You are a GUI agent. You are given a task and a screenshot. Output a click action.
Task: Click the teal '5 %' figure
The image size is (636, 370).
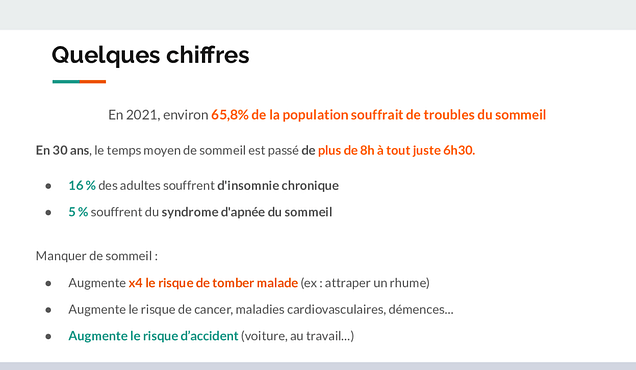pyautogui.click(x=78, y=212)
